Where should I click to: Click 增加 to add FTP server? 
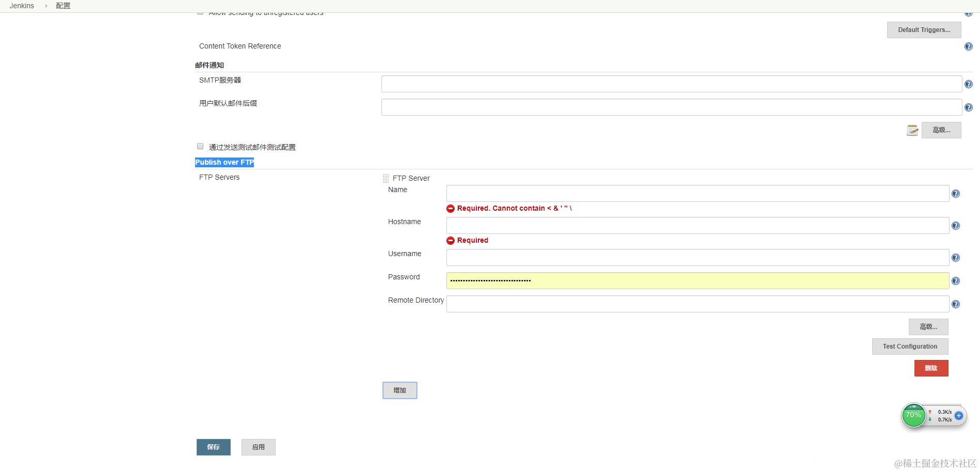[x=400, y=390]
